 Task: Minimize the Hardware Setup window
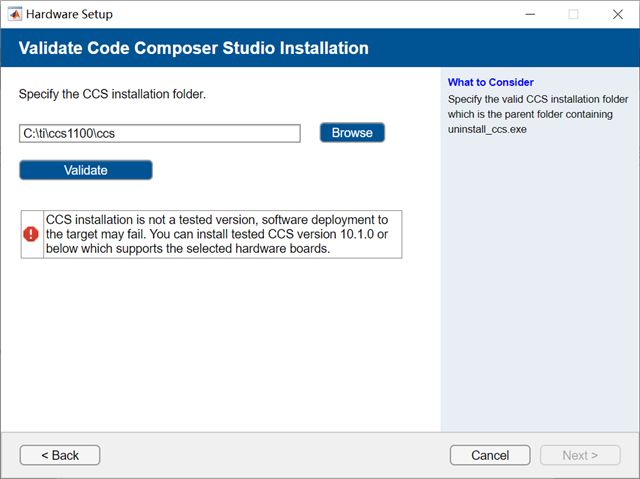coord(527,15)
